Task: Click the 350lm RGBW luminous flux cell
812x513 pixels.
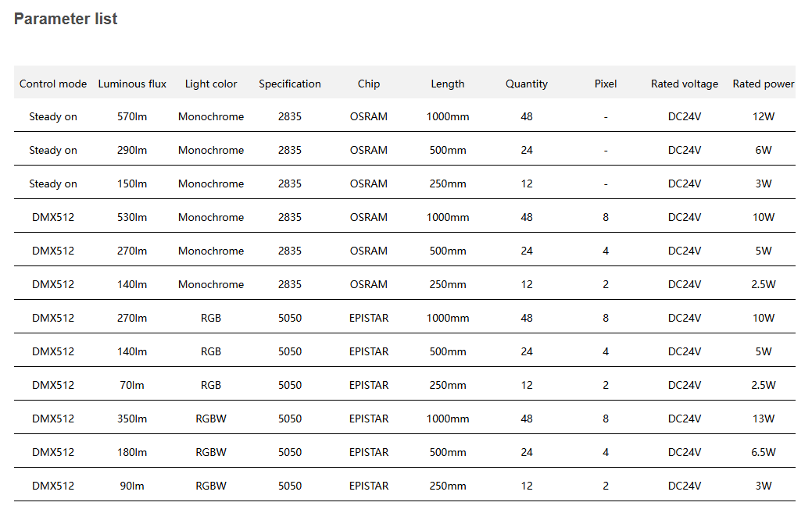Action: point(132,419)
